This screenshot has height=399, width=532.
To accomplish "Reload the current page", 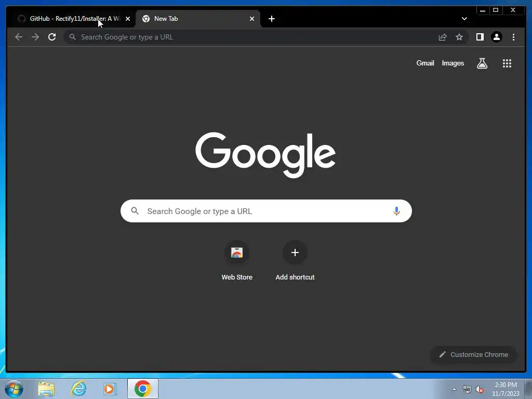I will click(x=52, y=37).
